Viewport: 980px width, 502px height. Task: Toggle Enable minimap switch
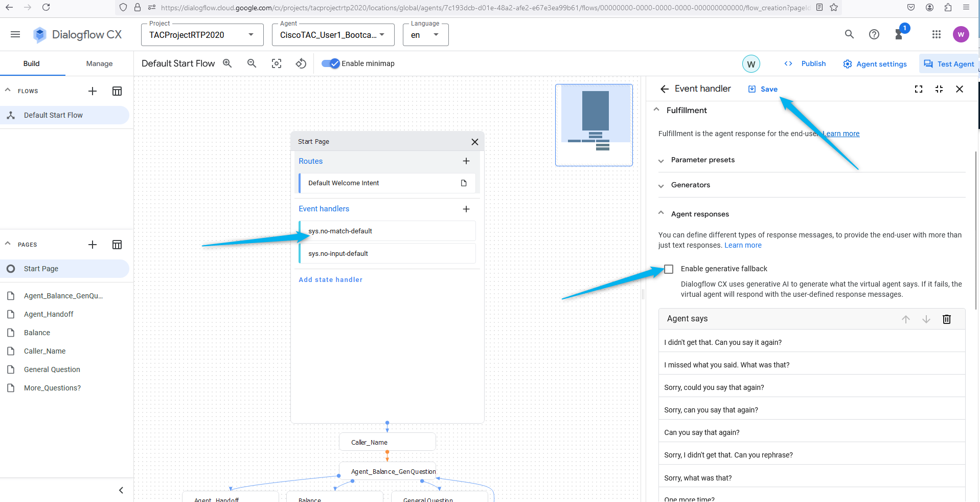(330, 63)
